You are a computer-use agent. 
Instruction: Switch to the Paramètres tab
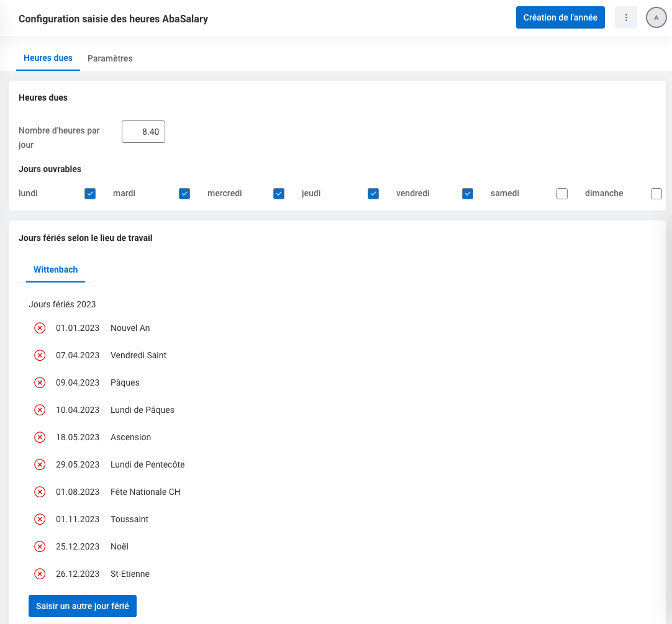point(110,58)
